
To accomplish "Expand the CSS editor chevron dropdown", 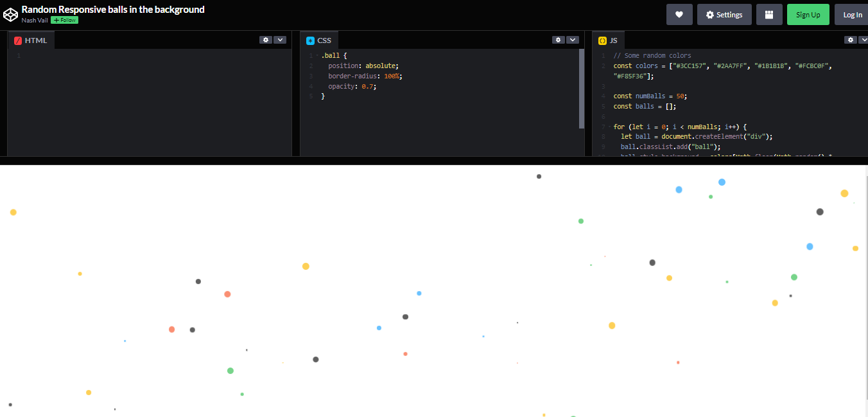I will (x=573, y=40).
